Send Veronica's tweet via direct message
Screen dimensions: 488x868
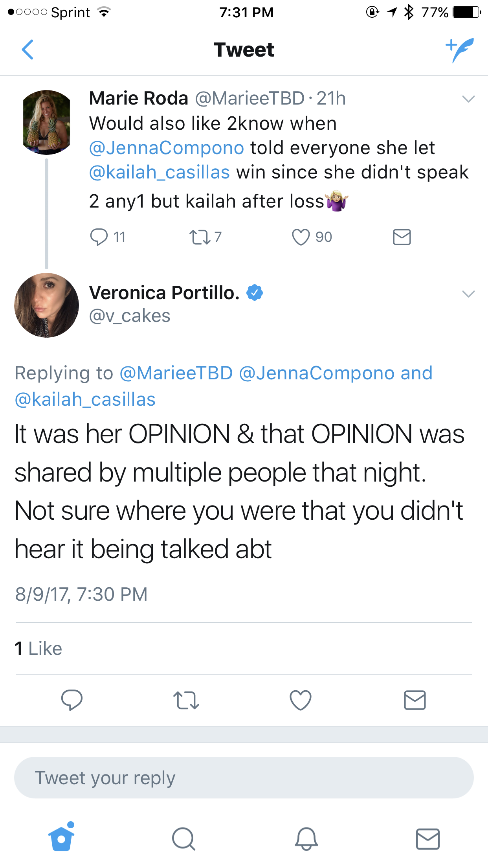click(x=415, y=700)
